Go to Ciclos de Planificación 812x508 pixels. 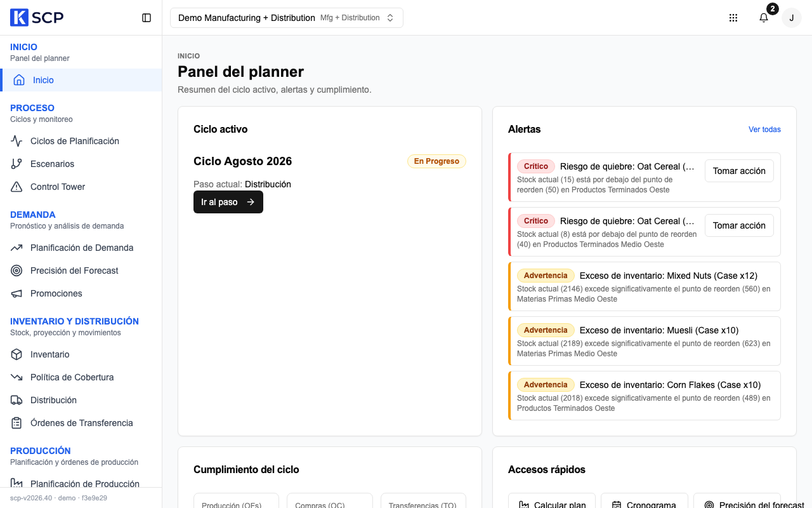(x=81, y=141)
